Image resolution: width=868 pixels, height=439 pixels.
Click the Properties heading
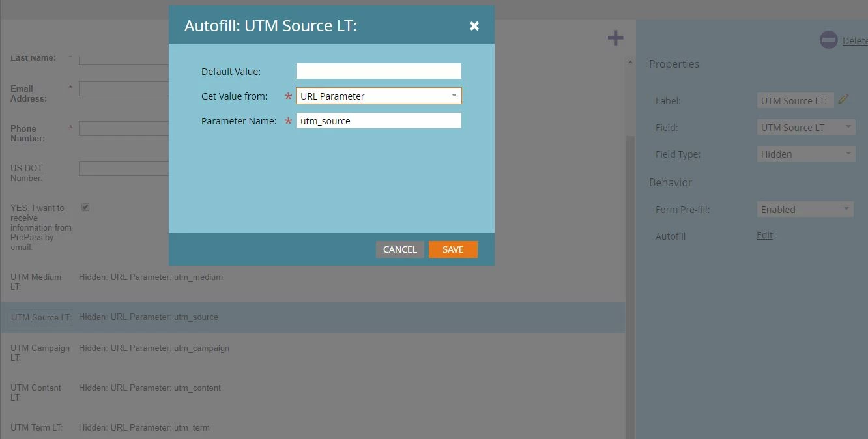(x=674, y=64)
